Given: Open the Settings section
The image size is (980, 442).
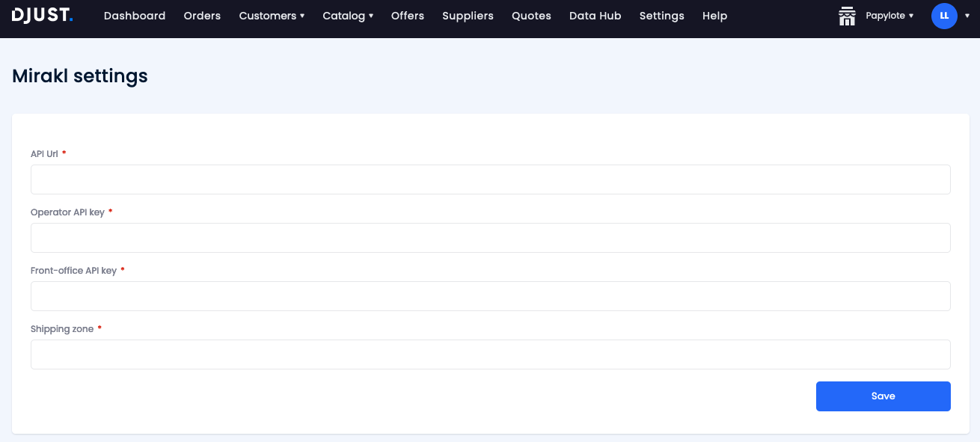Looking at the screenshot, I should point(661,15).
